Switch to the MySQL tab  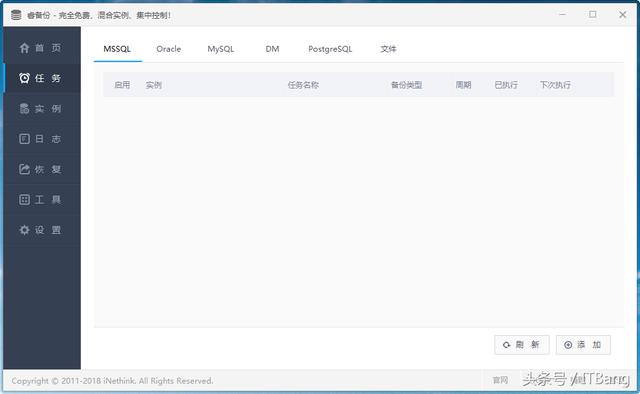(x=220, y=49)
